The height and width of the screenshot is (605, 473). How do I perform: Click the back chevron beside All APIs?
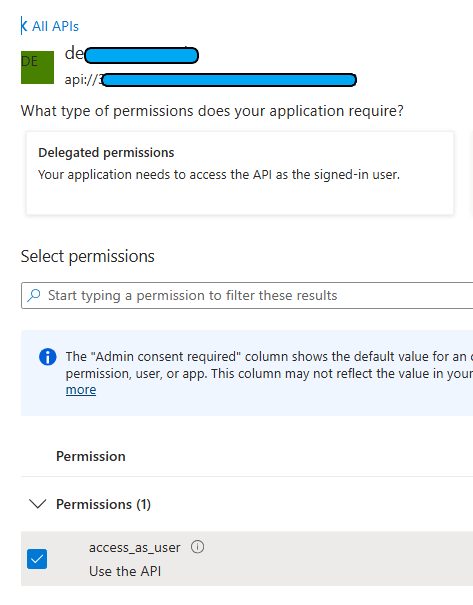[24, 26]
